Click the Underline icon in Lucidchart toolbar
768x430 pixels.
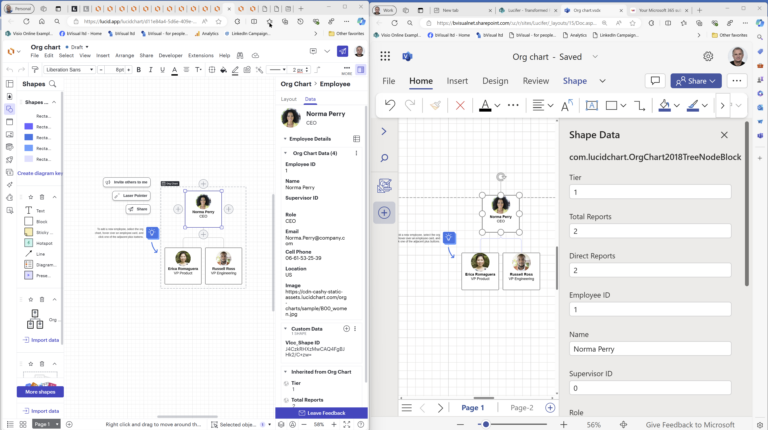pos(163,70)
